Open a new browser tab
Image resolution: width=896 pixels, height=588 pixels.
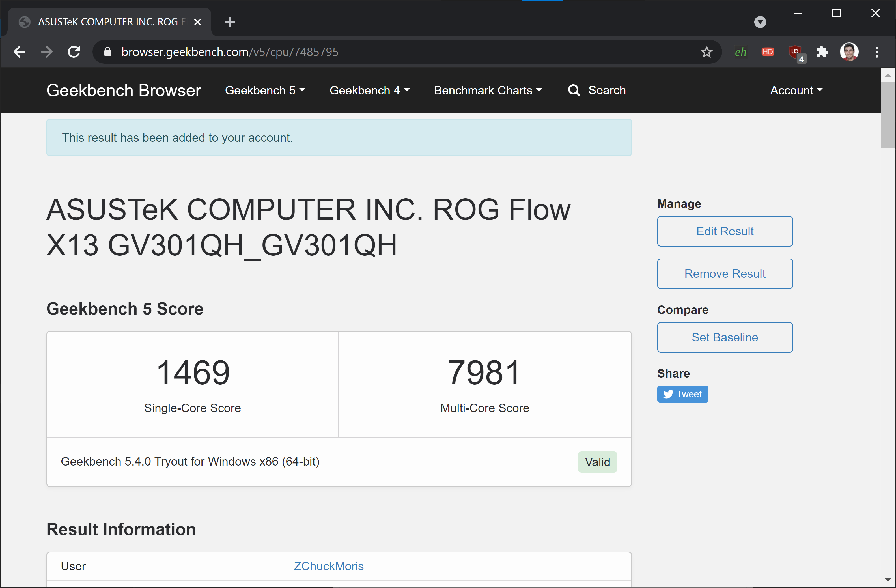coord(230,22)
